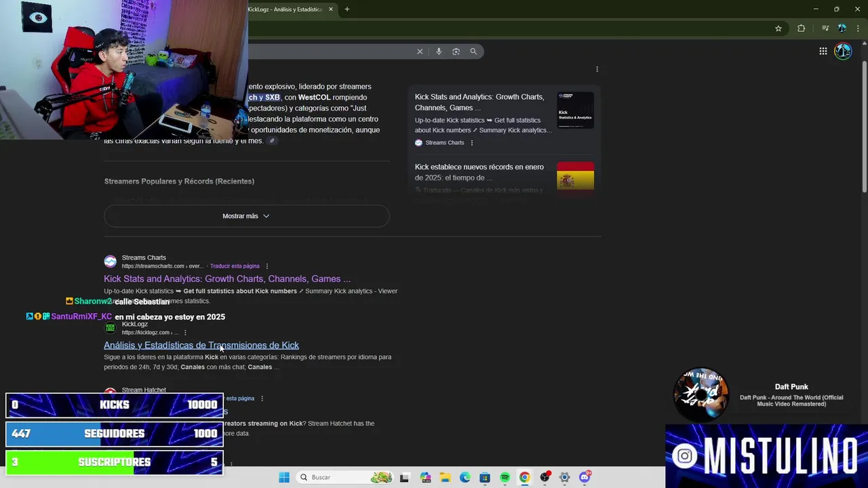Clear the Google search box with the X
Image resolution: width=868 pixels, height=488 pixels.
pyautogui.click(x=420, y=52)
